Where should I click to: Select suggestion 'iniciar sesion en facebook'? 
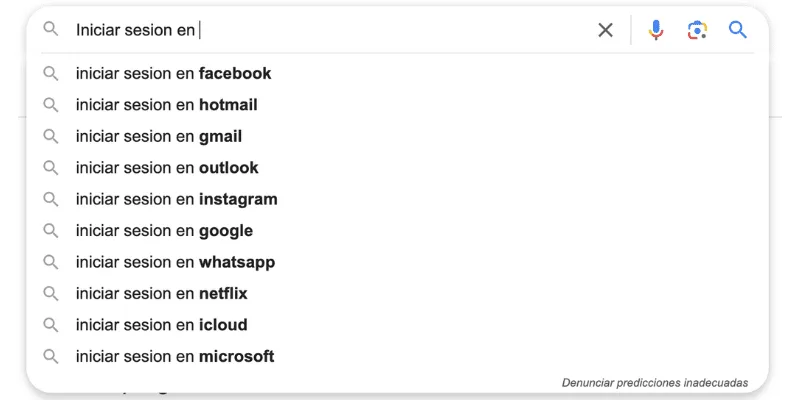pyautogui.click(x=173, y=73)
